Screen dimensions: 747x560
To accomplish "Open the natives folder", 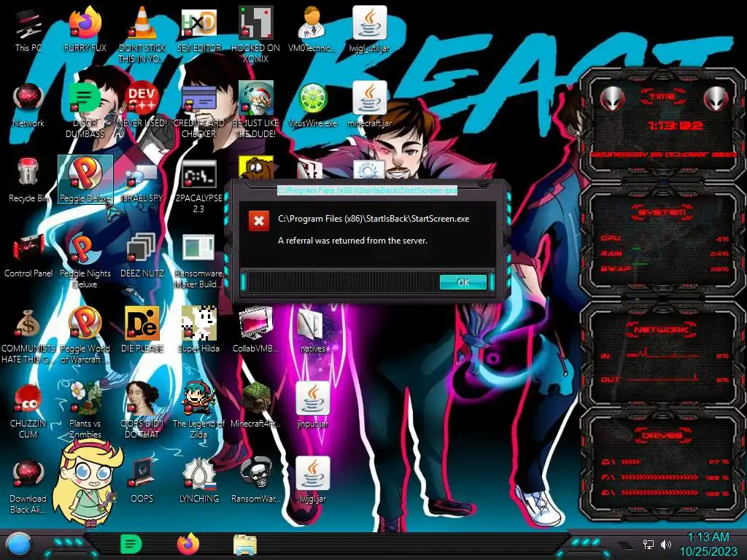I will [x=312, y=330].
